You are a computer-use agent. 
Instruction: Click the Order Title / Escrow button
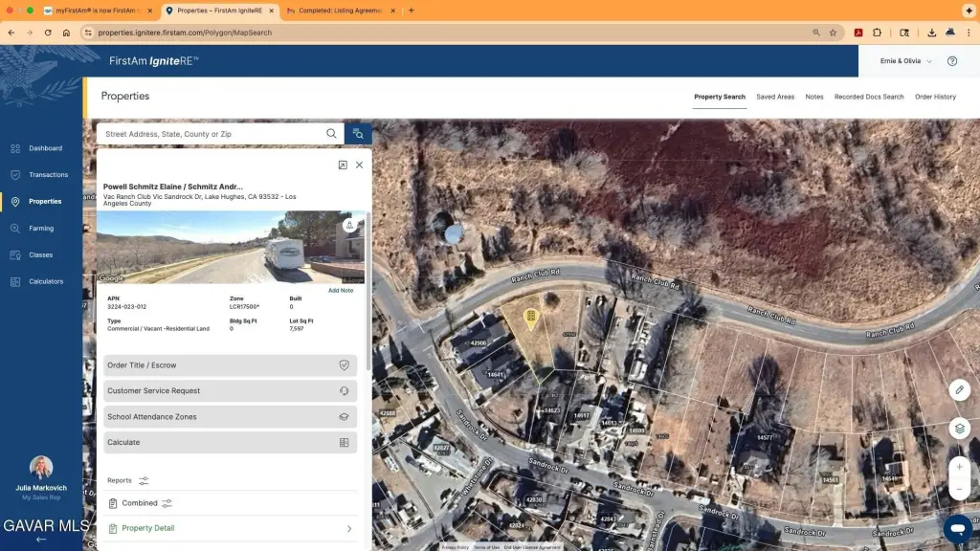230,365
